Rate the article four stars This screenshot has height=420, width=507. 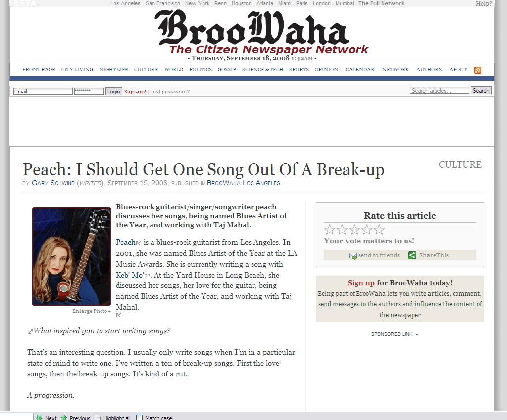pos(367,230)
